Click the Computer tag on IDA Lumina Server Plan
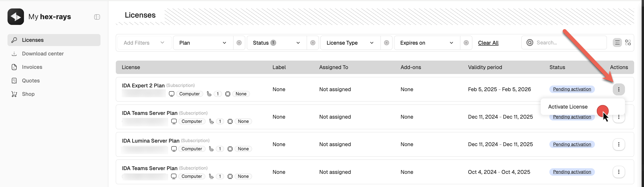 [192, 149]
